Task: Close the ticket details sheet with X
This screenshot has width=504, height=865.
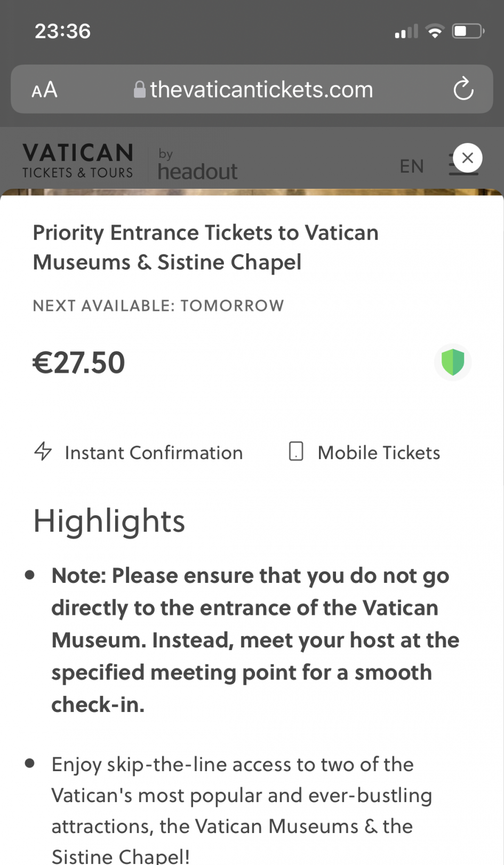Action: pos(467,158)
